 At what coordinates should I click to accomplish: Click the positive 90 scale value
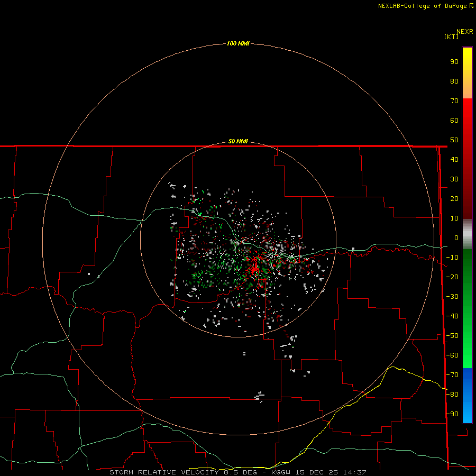point(454,62)
